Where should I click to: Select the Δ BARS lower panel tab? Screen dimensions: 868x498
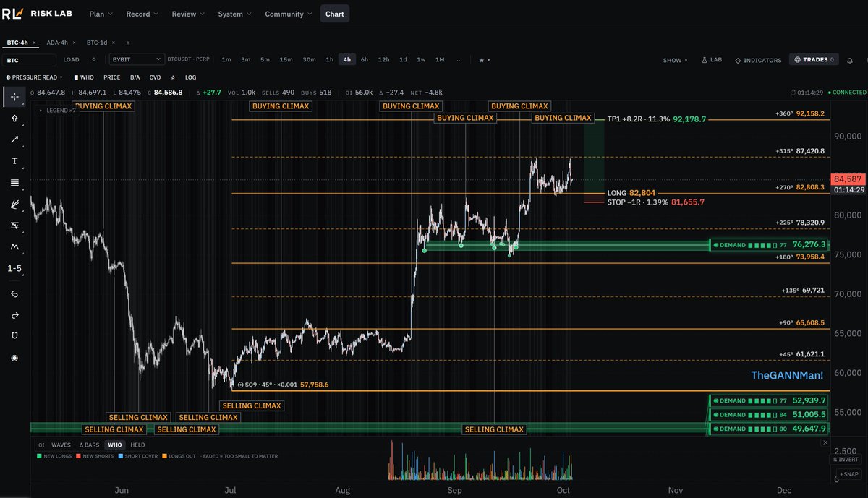90,445
